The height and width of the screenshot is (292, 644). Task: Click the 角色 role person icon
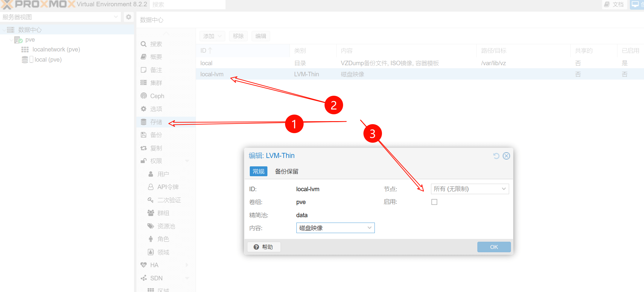point(151,239)
